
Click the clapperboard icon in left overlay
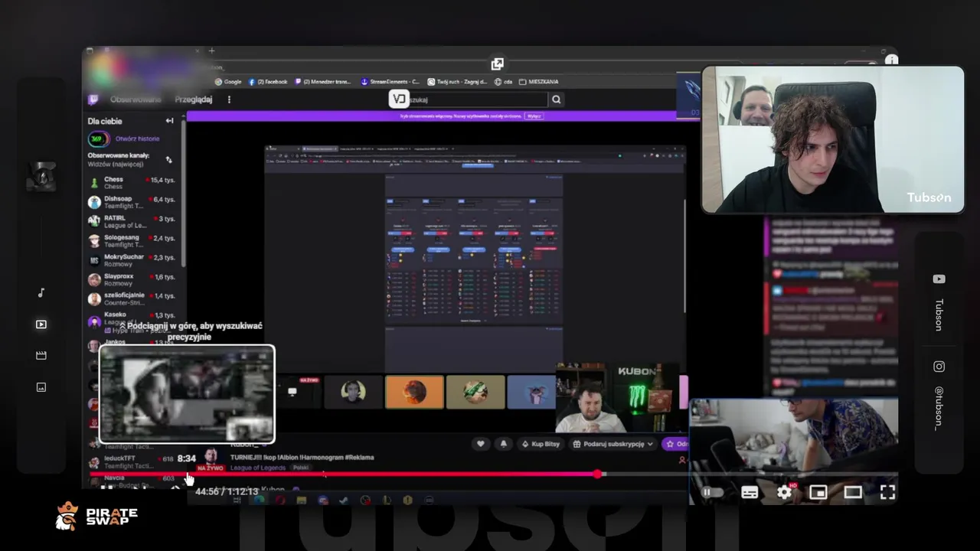pyautogui.click(x=41, y=356)
